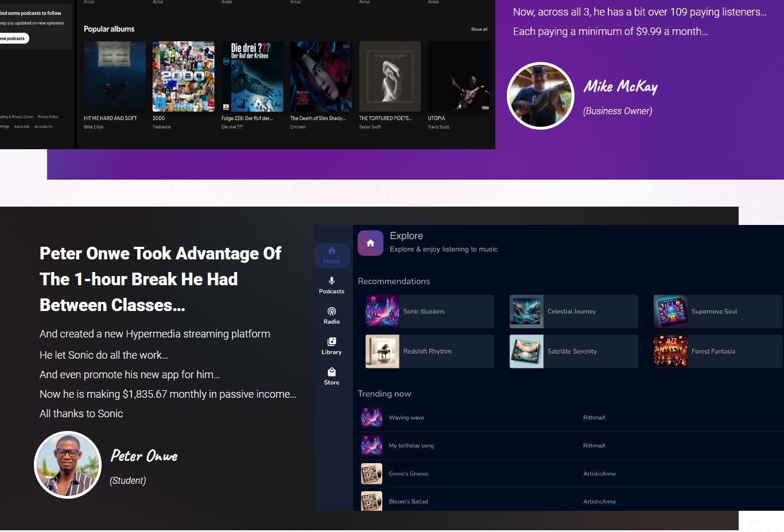
Task: Click the Privacy Policy link
Action: [x=48, y=117]
